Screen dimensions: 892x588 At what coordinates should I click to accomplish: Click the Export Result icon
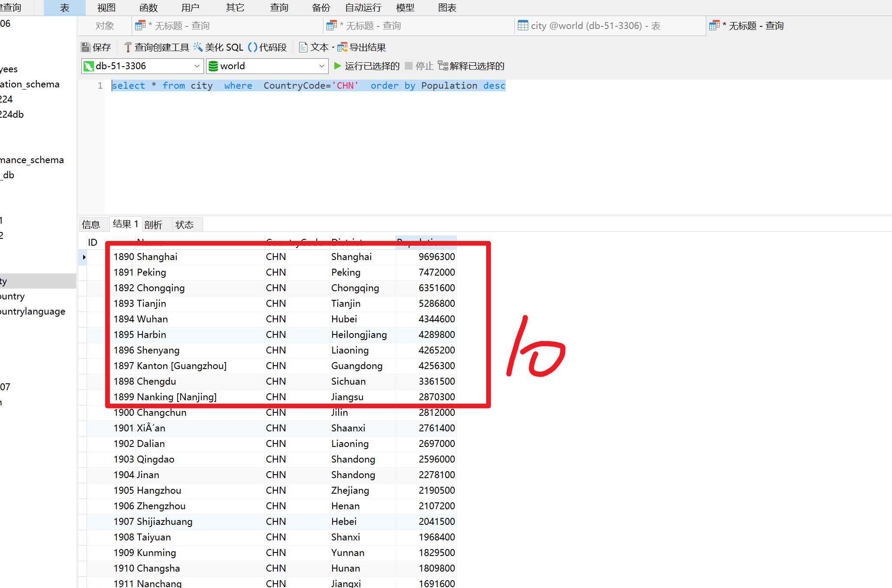click(342, 47)
